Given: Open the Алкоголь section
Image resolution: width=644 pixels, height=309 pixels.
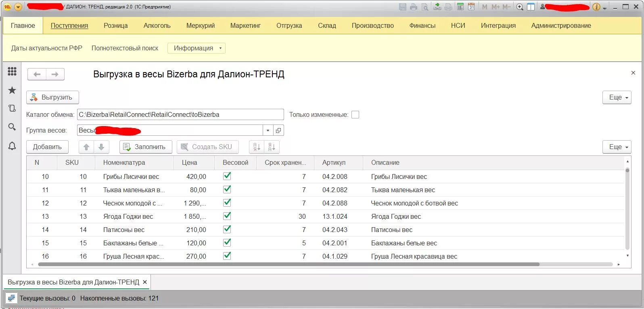Looking at the screenshot, I should pyautogui.click(x=157, y=25).
